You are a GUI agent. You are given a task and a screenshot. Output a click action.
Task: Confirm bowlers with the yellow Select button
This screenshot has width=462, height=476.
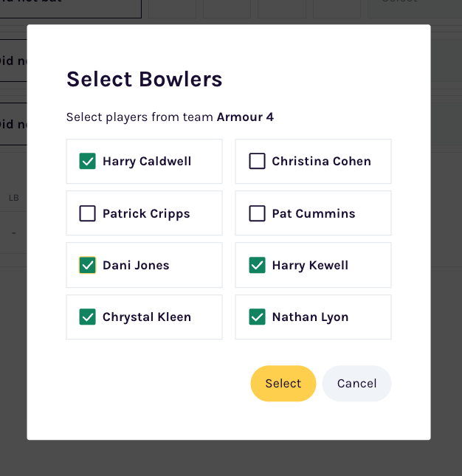point(283,384)
